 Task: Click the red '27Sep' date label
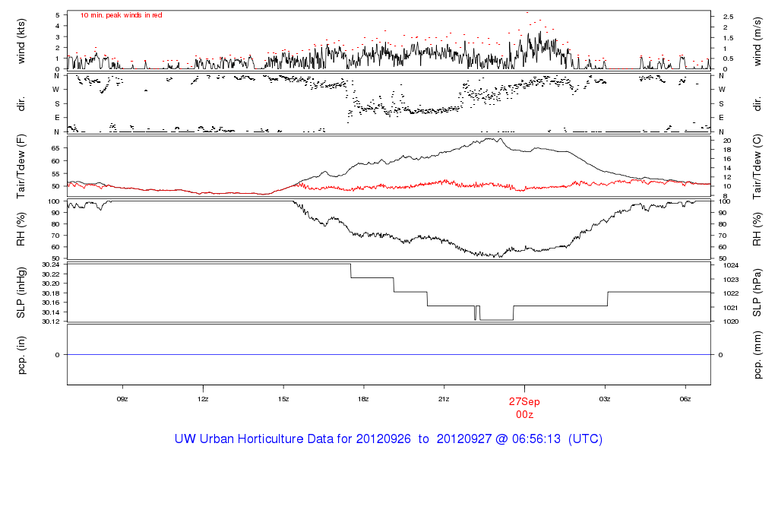pos(524,401)
